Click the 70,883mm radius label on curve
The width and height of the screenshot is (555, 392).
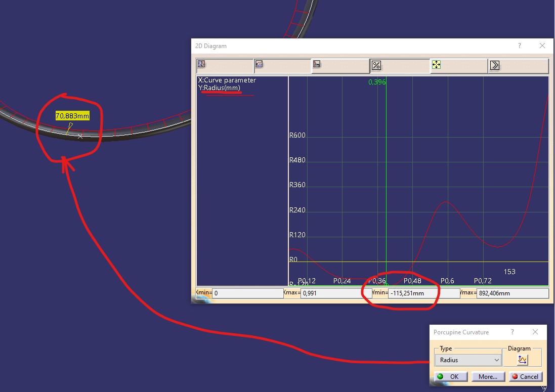72,116
